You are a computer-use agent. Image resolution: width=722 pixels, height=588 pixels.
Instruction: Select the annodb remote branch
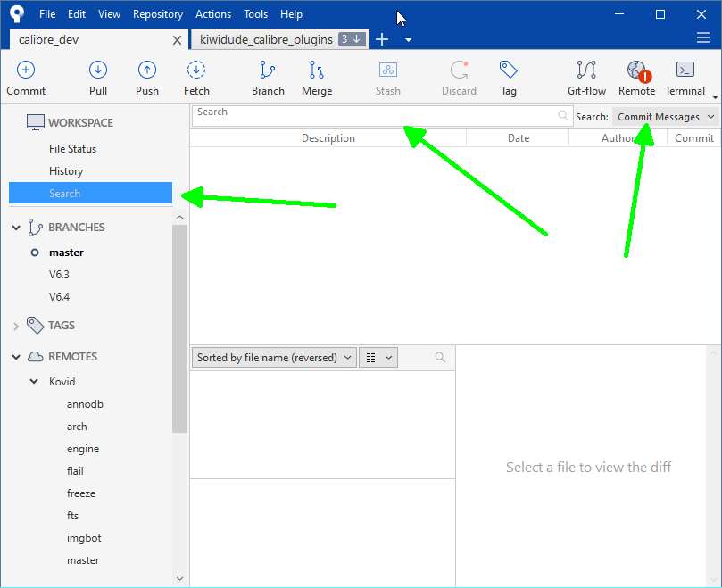coord(85,404)
